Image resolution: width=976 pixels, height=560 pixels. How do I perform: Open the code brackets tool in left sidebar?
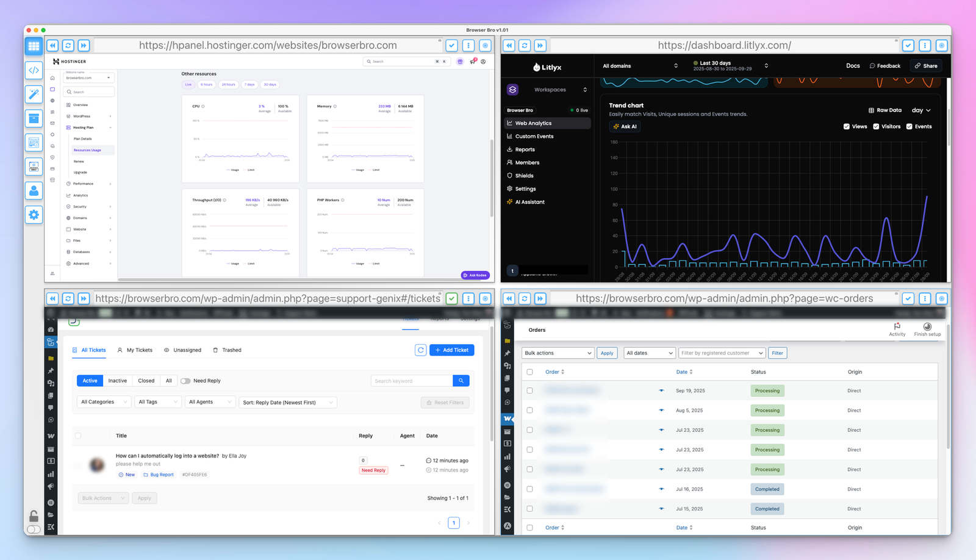(x=34, y=70)
